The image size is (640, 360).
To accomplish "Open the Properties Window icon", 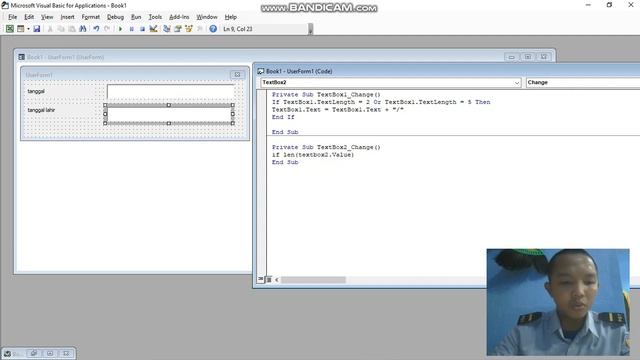I will pyautogui.click(x=178, y=29).
